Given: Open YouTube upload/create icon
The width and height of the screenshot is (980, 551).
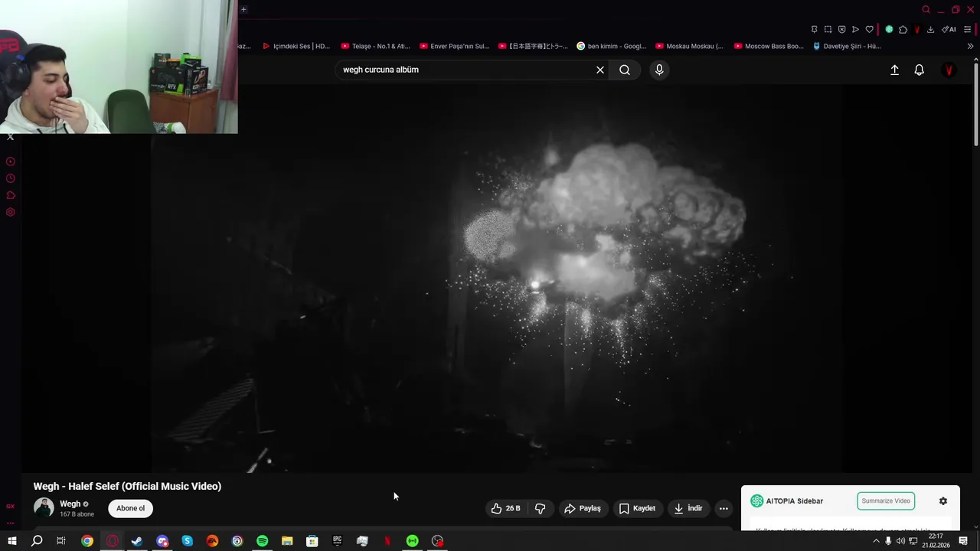Looking at the screenshot, I should (x=894, y=70).
